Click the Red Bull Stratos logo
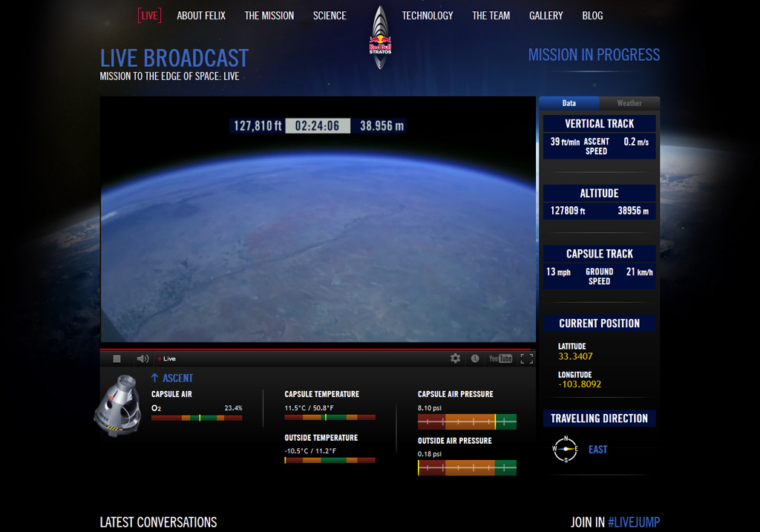760x532 pixels. pos(381,38)
